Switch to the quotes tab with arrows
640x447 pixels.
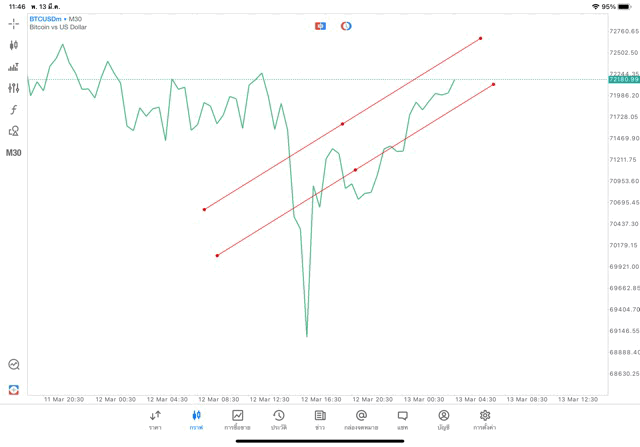(x=155, y=420)
